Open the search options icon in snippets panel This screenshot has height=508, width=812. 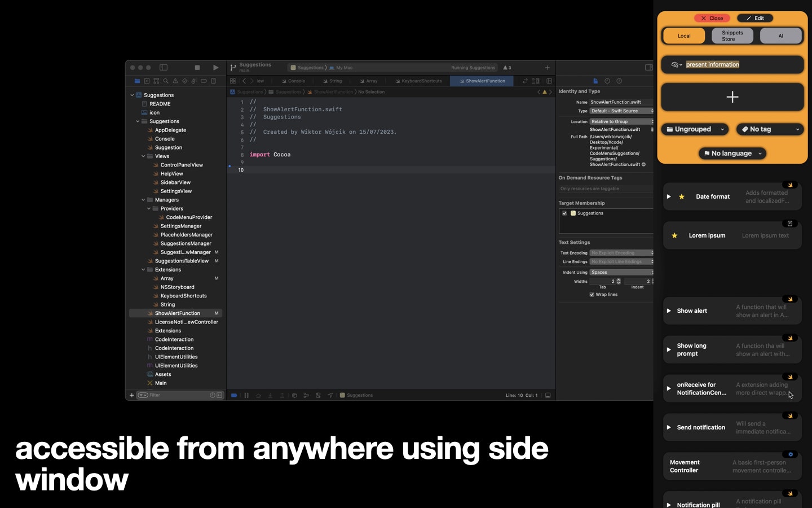676,65
